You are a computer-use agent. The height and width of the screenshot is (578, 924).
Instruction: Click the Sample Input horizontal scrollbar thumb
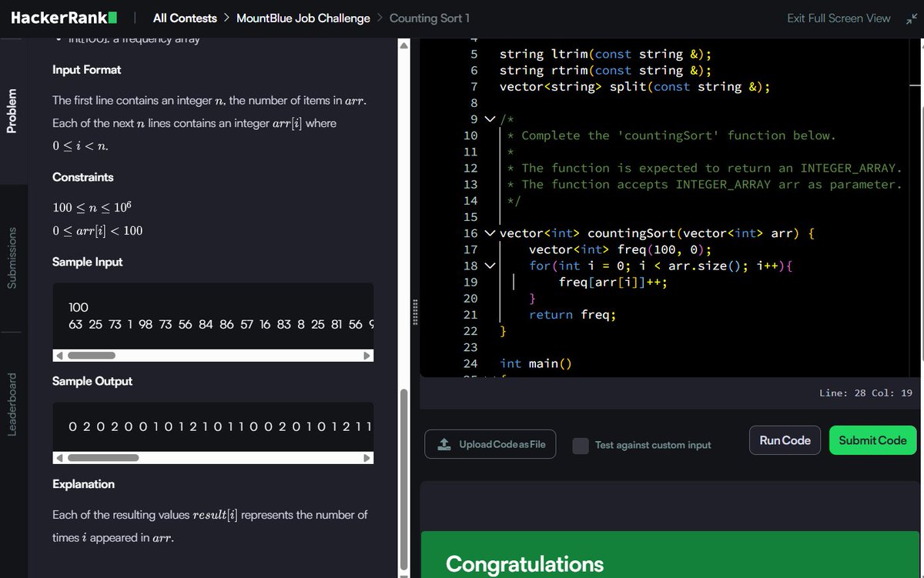[x=91, y=356]
